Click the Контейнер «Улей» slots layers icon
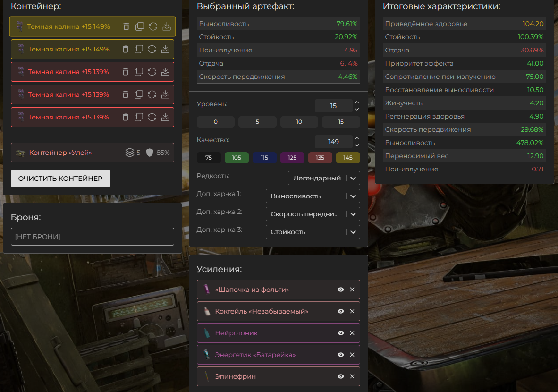The height and width of the screenshot is (392, 558). pyautogui.click(x=129, y=153)
